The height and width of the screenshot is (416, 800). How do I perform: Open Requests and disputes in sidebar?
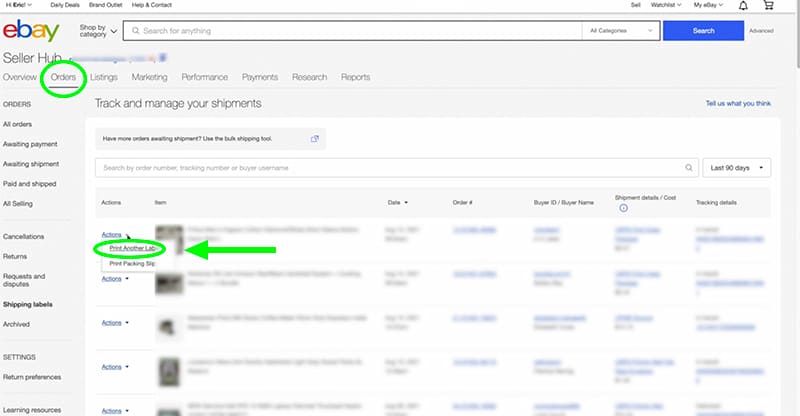pyautogui.click(x=24, y=280)
